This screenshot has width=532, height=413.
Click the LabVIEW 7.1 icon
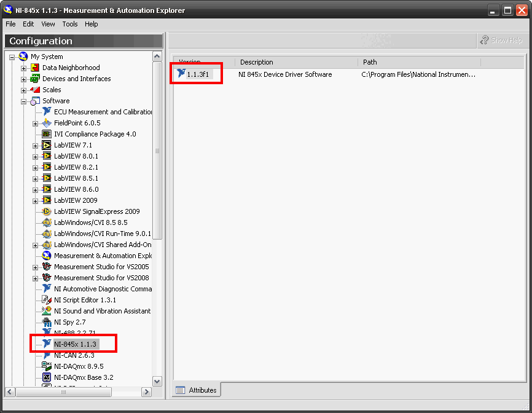(x=47, y=145)
